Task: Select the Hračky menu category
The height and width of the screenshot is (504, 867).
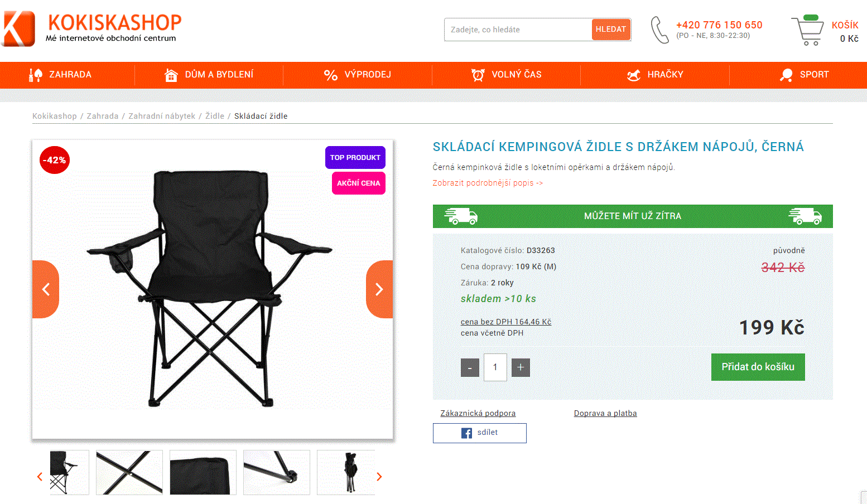Action: click(655, 75)
